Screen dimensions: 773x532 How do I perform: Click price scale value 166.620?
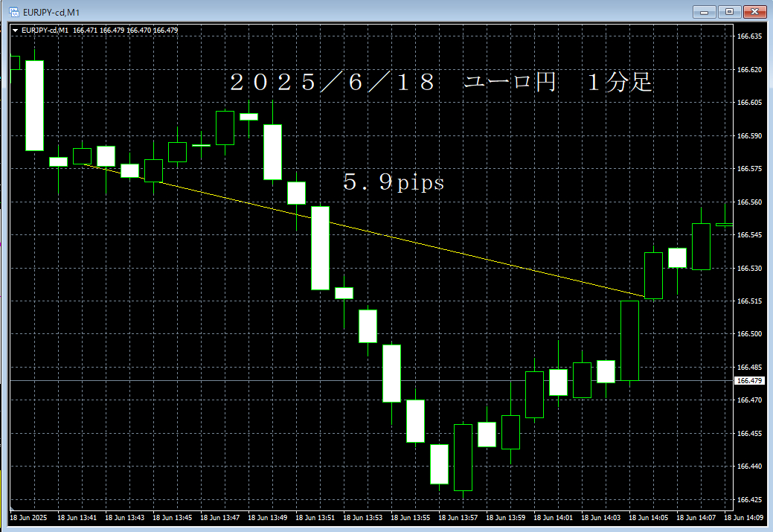(749, 69)
